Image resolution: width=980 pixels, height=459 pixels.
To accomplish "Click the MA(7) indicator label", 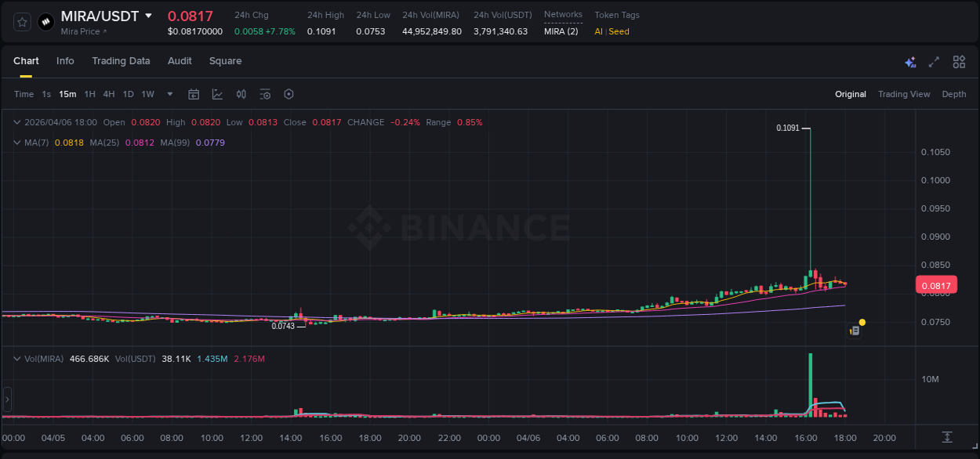I will coord(36,143).
